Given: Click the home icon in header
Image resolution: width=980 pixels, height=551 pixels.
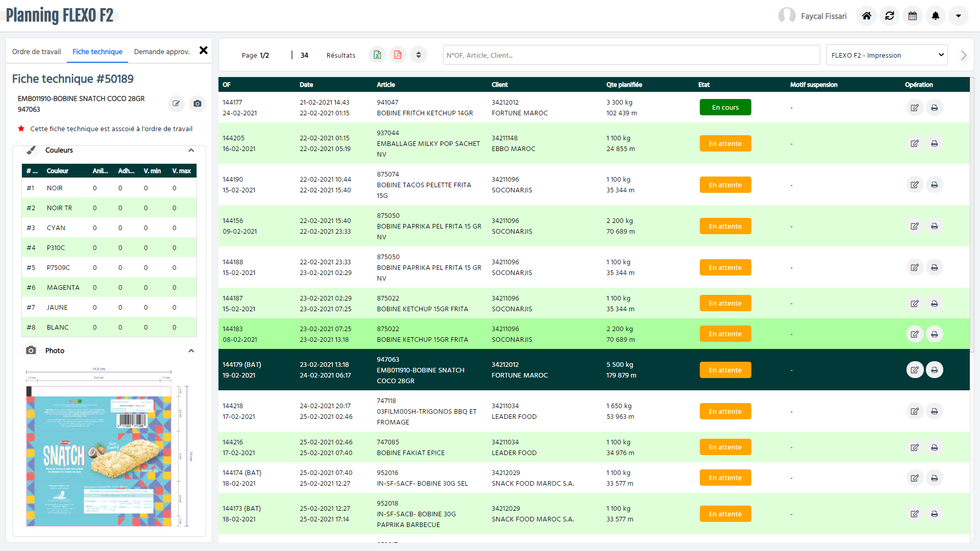Looking at the screenshot, I should (x=867, y=16).
